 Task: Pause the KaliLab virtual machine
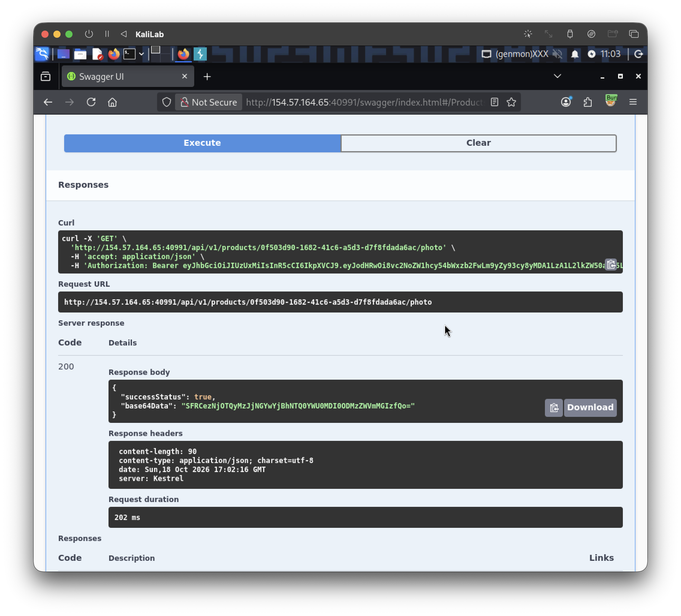[x=107, y=34]
